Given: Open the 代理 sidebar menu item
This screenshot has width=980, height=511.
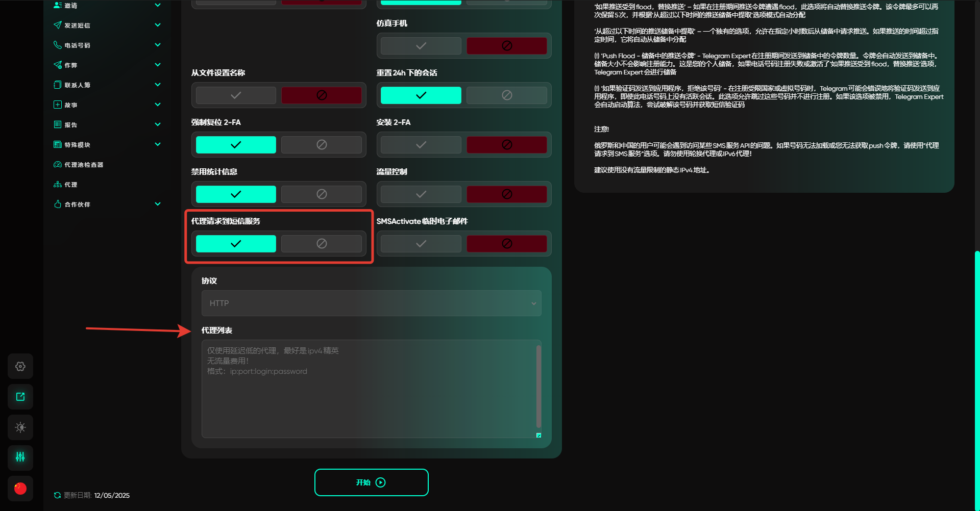Looking at the screenshot, I should pos(70,185).
